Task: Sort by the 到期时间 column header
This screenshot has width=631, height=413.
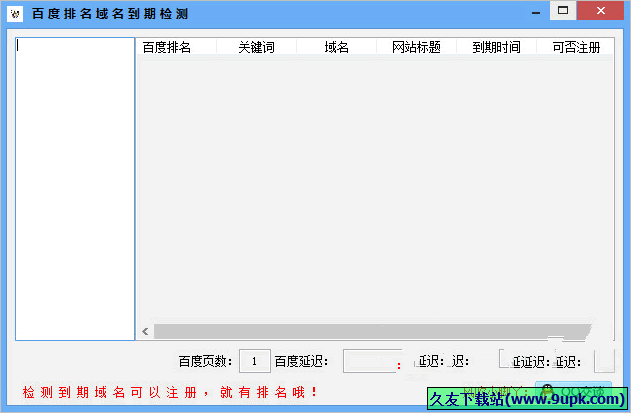Action: 496,47
